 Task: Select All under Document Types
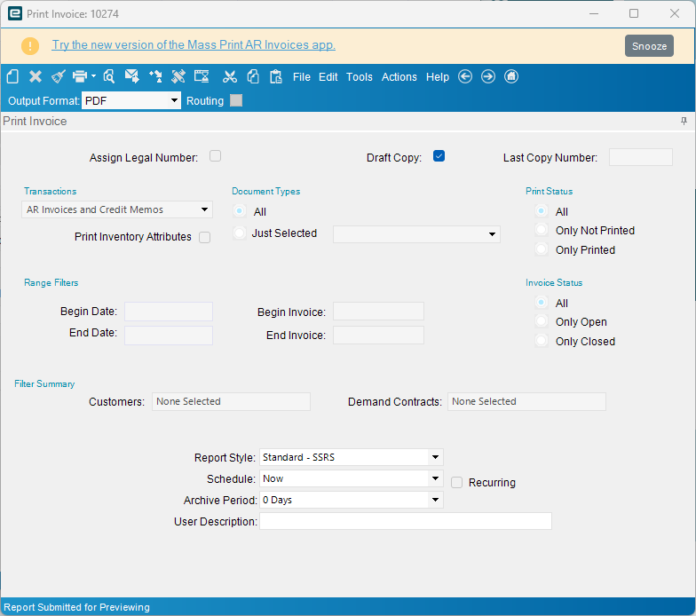(240, 211)
